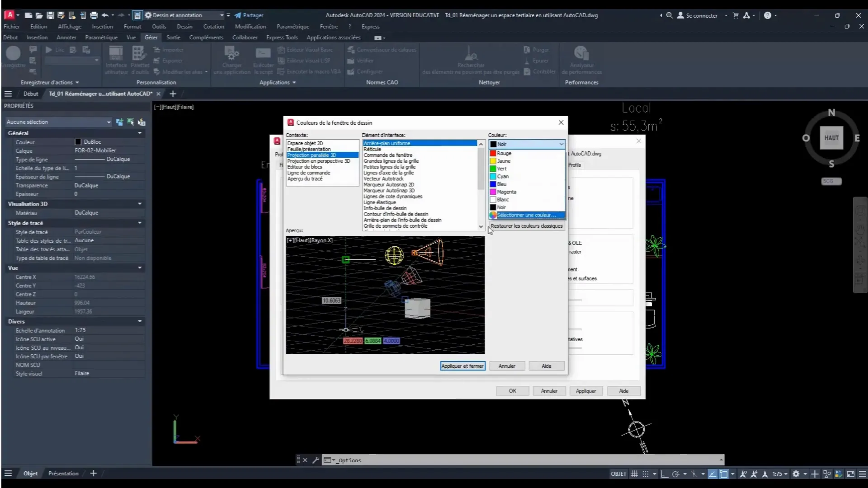
Task: Click the help question mark icon
Action: [768, 15]
